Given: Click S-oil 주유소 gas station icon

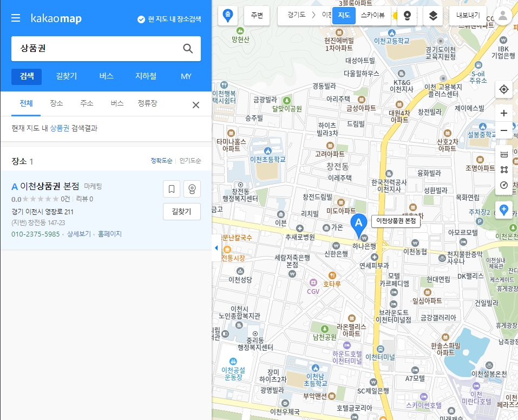Looking at the screenshot, I should point(478,65).
